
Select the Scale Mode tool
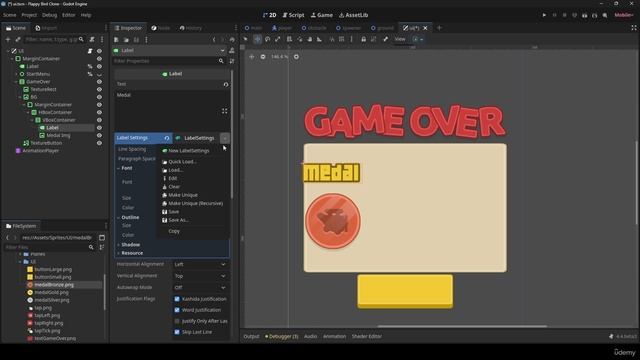278,39
